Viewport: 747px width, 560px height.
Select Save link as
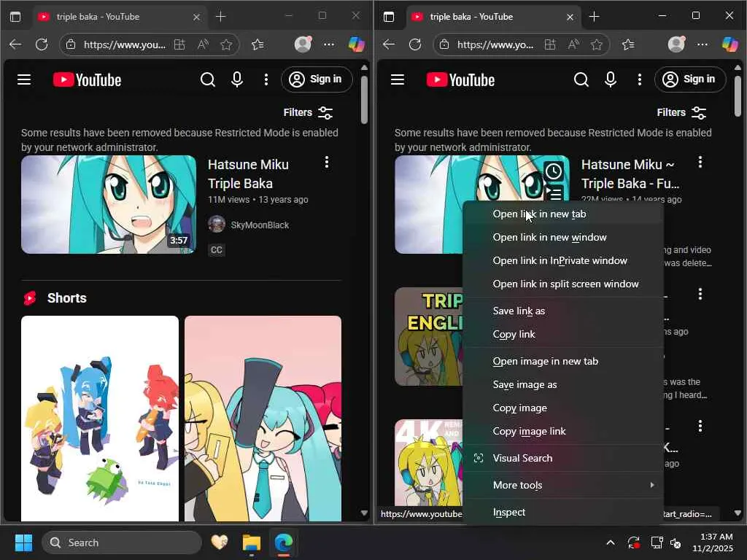tap(564, 311)
